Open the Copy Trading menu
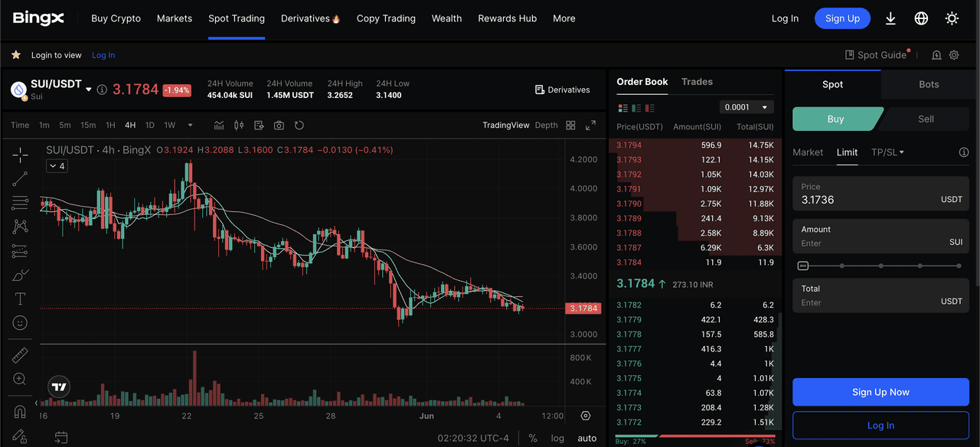 click(x=386, y=18)
